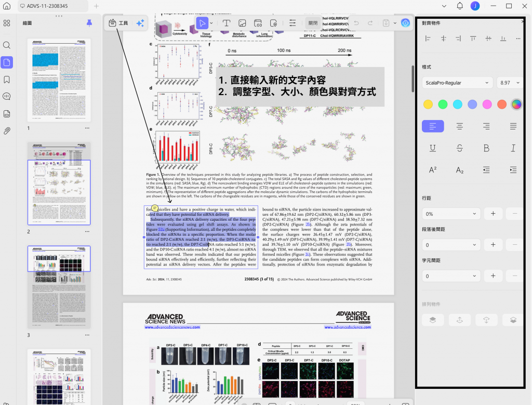The height and width of the screenshot is (405, 532).
Task: Increase paragraph indent
Action: (x=513, y=169)
